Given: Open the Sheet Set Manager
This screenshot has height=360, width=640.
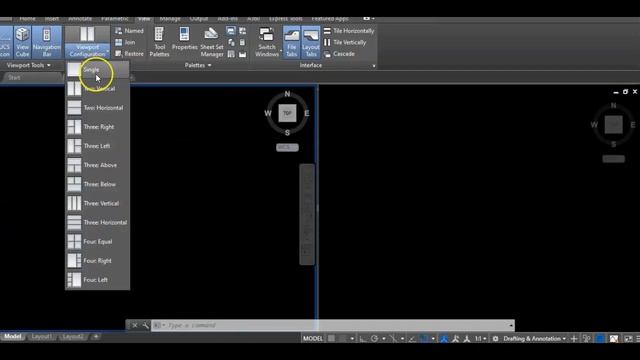Looking at the screenshot, I should pyautogui.click(x=211, y=42).
